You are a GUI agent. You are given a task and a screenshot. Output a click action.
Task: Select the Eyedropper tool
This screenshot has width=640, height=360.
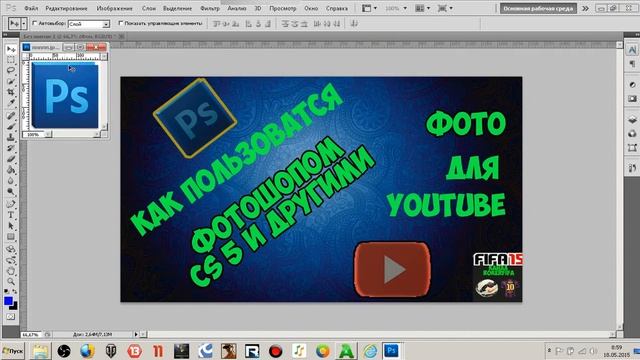click(x=11, y=102)
